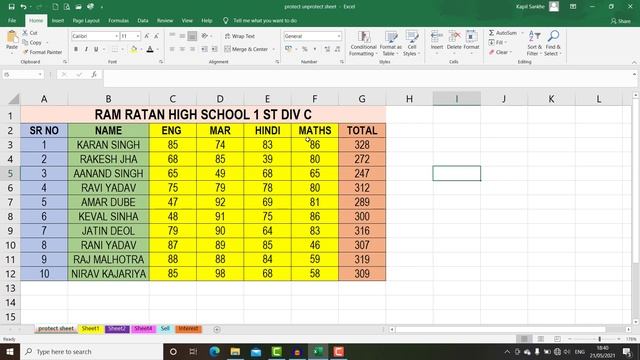Click Windows search box
This screenshot has height=360, width=640.
(91, 351)
